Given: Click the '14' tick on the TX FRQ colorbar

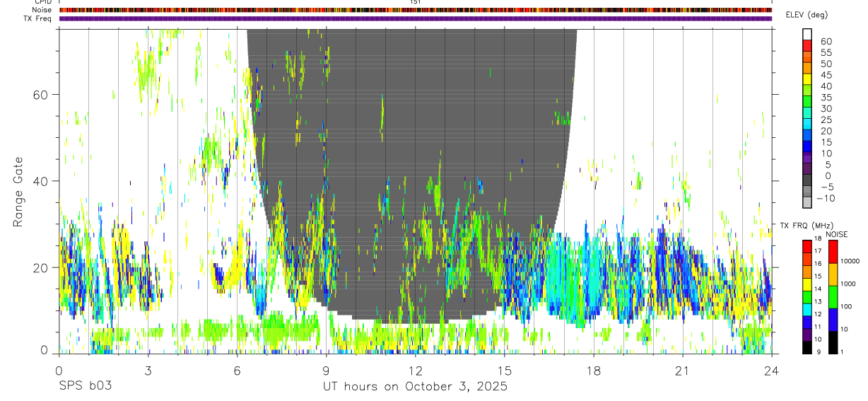Looking at the screenshot, I should click(819, 289).
